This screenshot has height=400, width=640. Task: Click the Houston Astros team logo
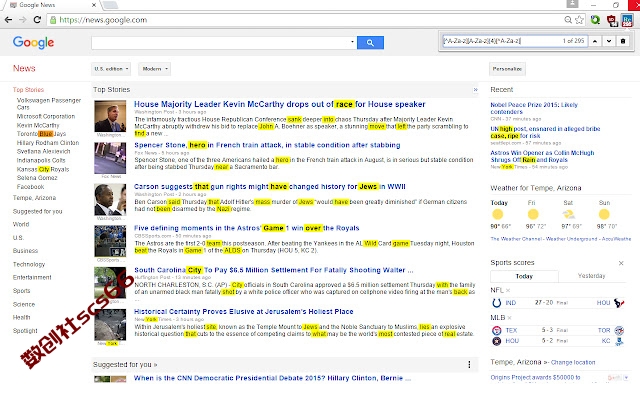pyautogui.click(x=497, y=341)
